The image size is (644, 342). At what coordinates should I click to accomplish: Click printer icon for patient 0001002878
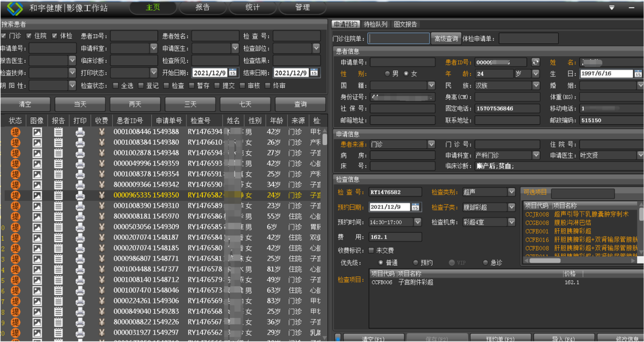click(80, 153)
